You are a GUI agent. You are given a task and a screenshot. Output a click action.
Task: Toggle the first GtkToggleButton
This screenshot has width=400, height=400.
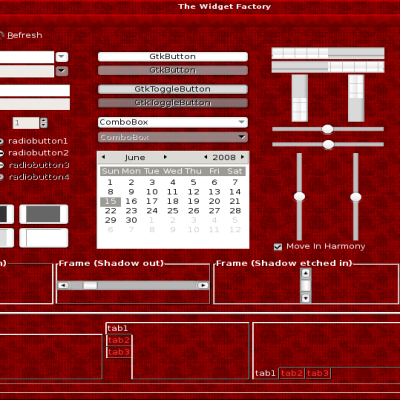click(x=173, y=89)
